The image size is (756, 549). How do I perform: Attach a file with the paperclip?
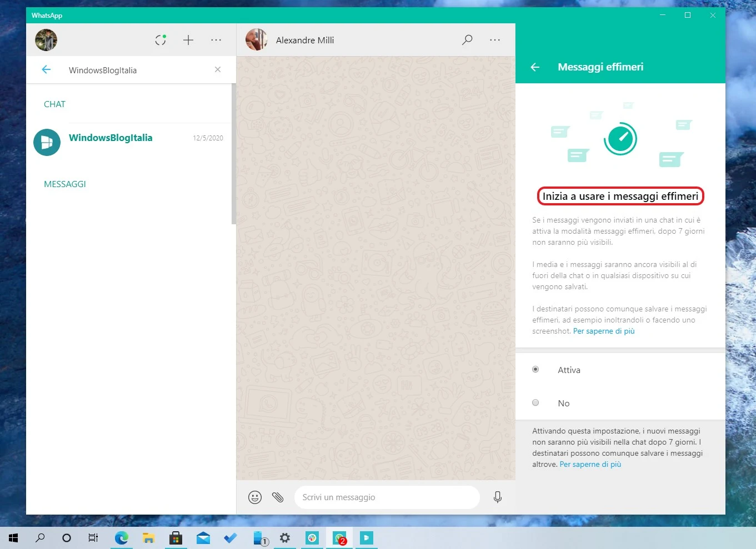pos(278,497)
